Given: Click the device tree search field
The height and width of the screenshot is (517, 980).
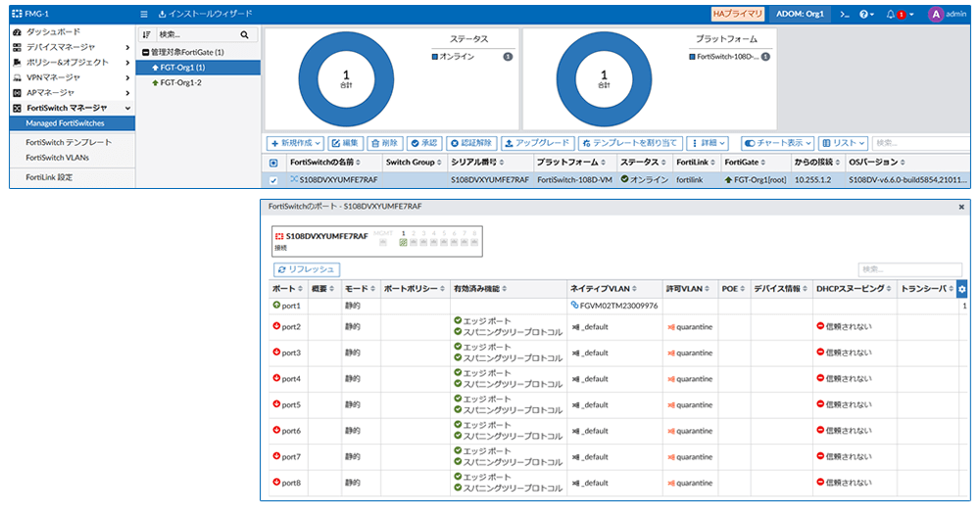Looking at the screenshot, I should (198, 35).
